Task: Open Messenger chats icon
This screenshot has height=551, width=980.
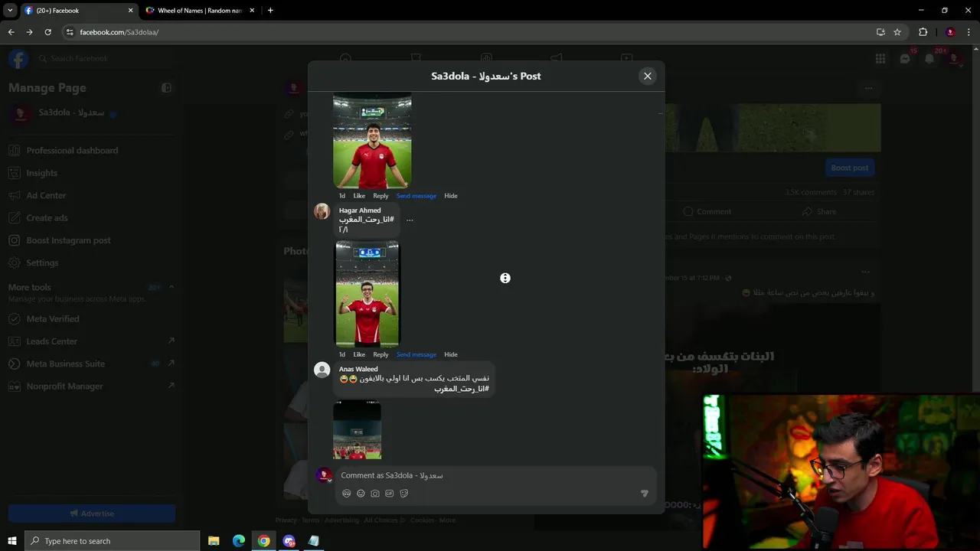Action: 905,59
